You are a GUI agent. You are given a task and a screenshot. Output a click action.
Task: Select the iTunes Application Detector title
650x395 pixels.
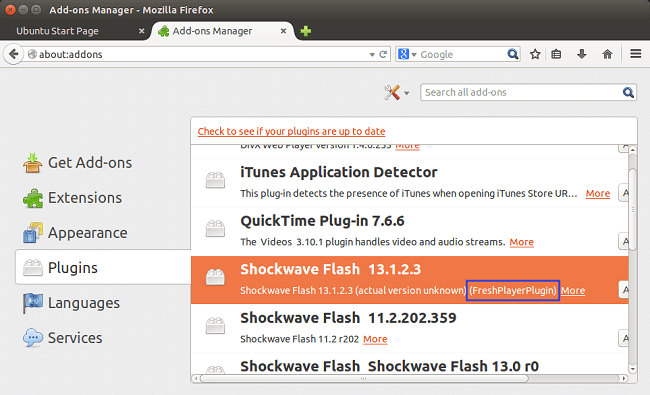[x=339, y=172]
